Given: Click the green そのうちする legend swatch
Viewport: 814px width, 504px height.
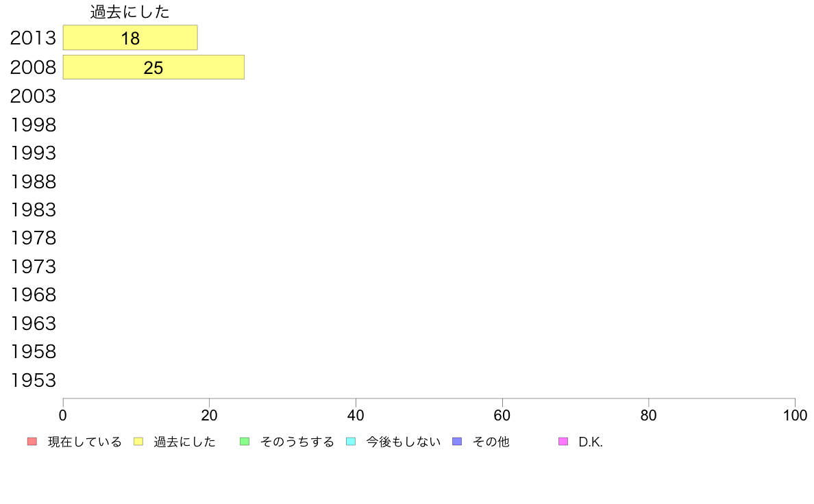Looking at the screenshot, I should click(x=245, y=442).
